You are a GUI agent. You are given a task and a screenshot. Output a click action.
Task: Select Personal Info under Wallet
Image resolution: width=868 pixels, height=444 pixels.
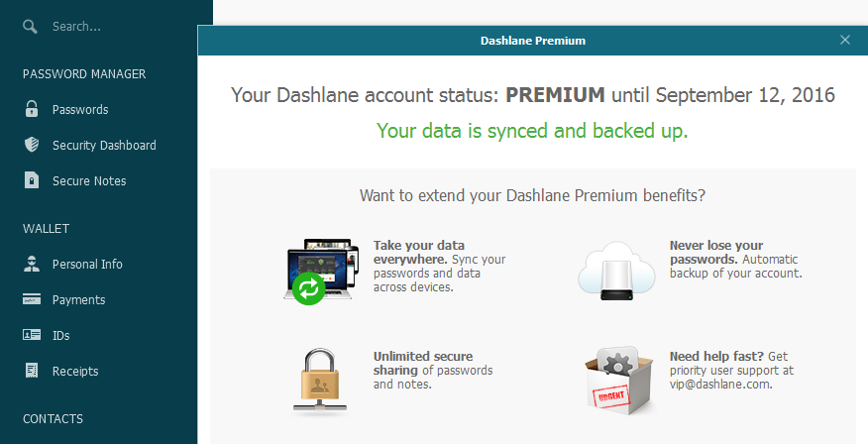87,264
